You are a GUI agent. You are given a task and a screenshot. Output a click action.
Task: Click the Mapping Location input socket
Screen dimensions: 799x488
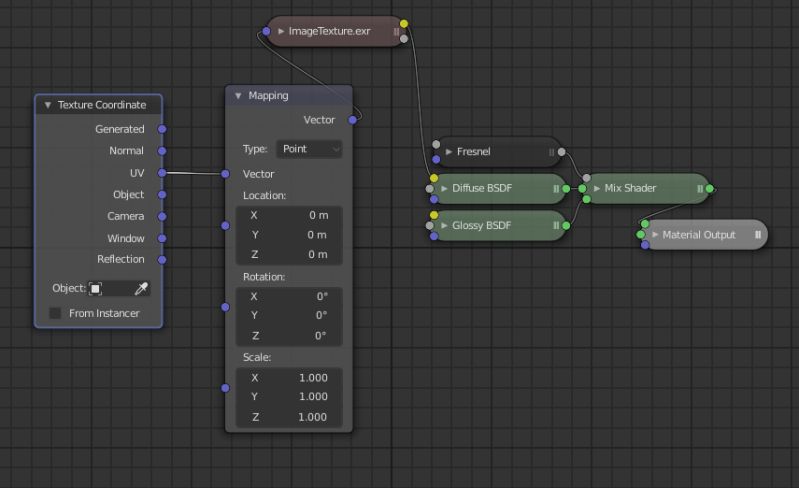pos(225,225)
